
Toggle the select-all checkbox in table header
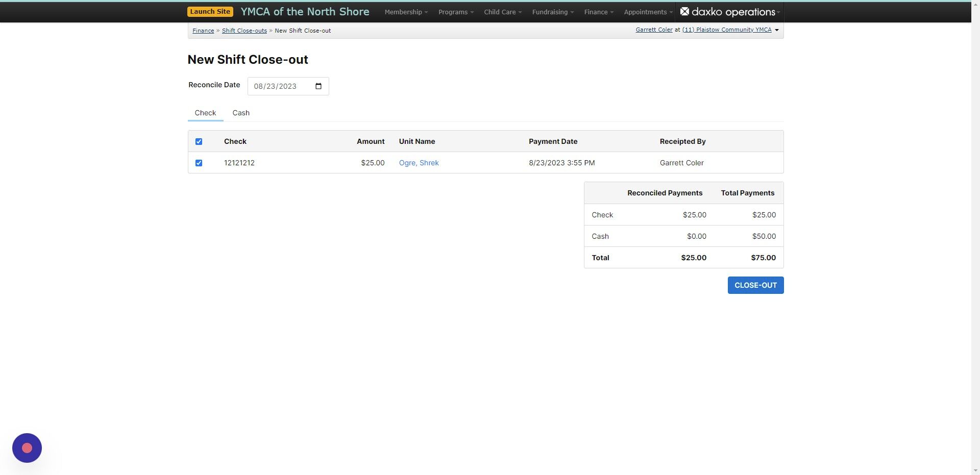(199, 141)
